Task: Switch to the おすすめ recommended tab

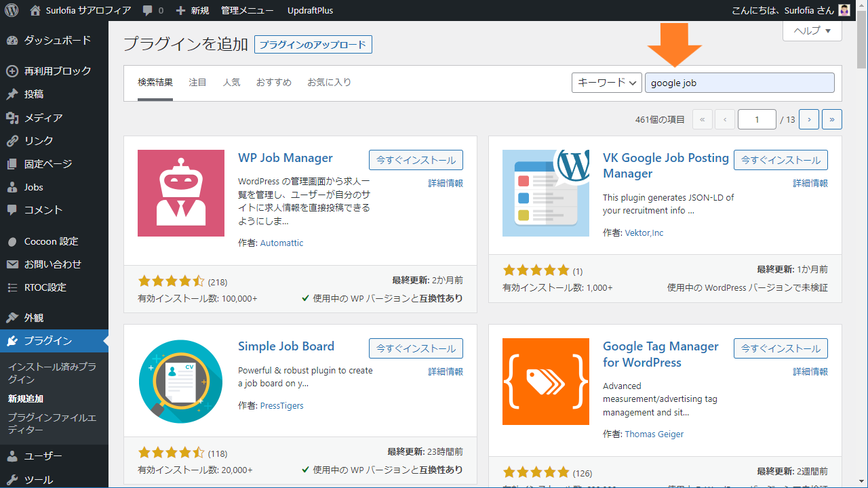Action: pyautogui.click(x=274, y=83)
